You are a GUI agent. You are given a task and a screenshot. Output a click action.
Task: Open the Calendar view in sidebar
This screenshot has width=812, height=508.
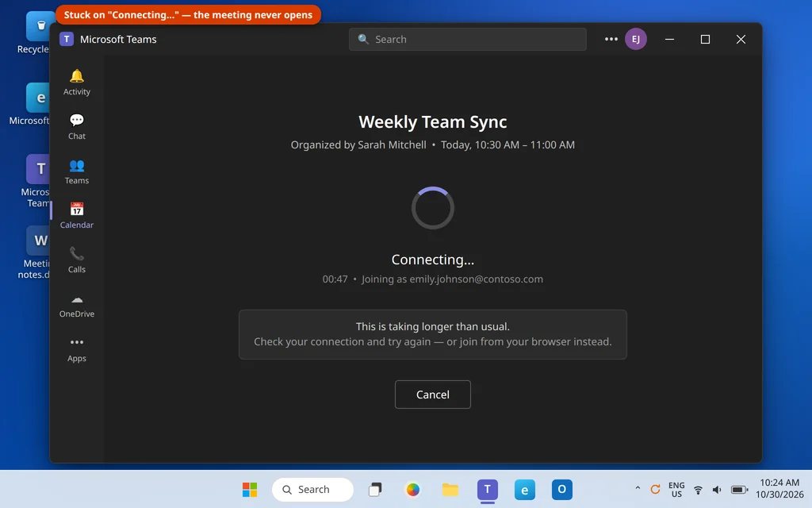(77, 216)
